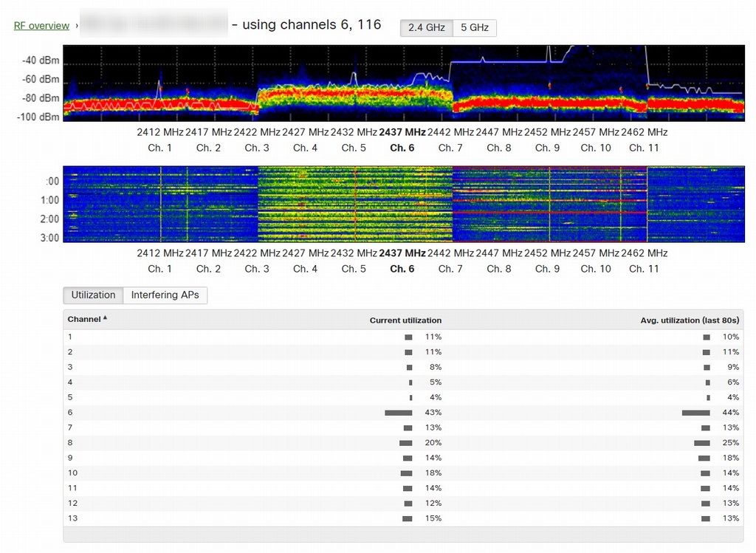Click the 'using channels 6, 116' heading text

point(312,24)
